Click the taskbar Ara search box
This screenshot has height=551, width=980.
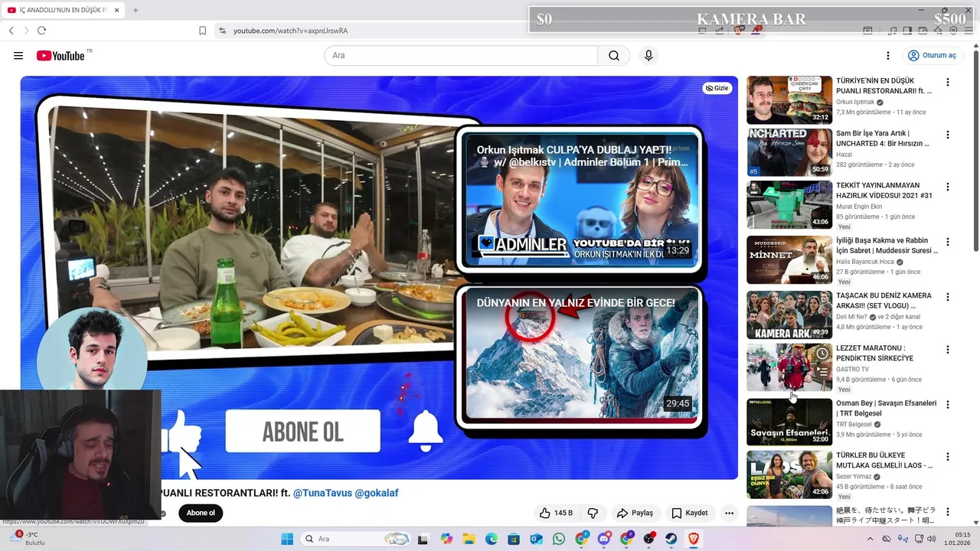(x=355, y=539)
